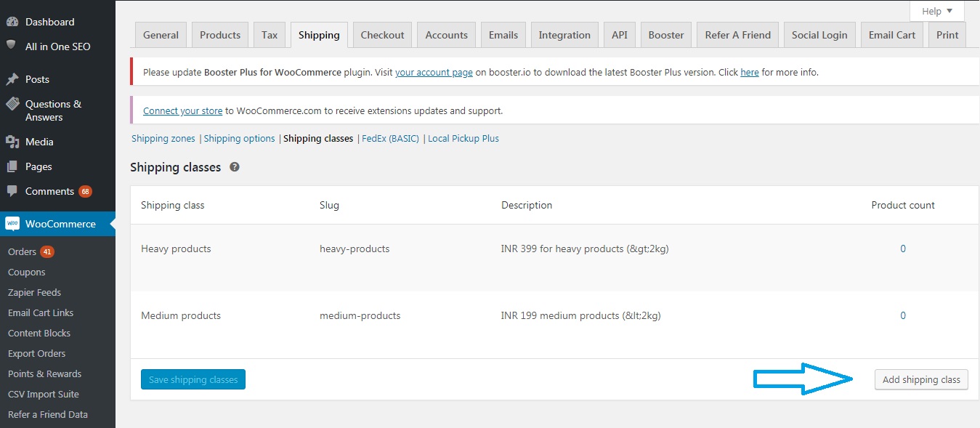Click the Add shipping class button
Viewport: 980px width, 428px height.
[921, 379]
